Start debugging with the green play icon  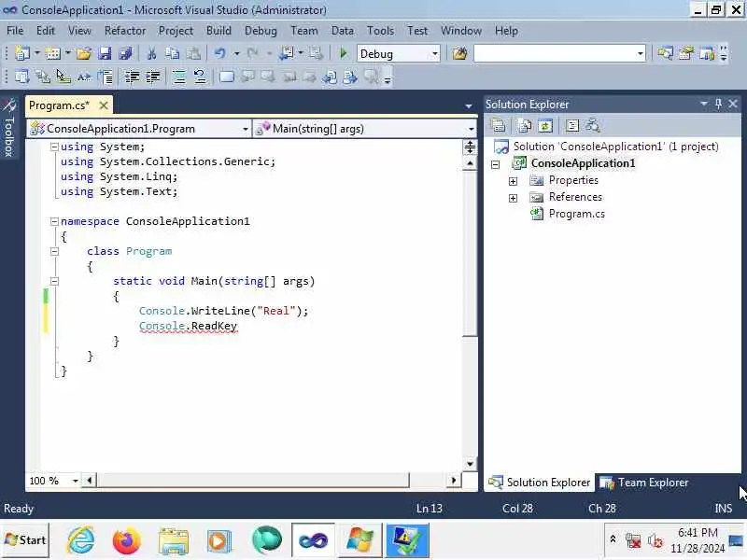tap(343, 53)
